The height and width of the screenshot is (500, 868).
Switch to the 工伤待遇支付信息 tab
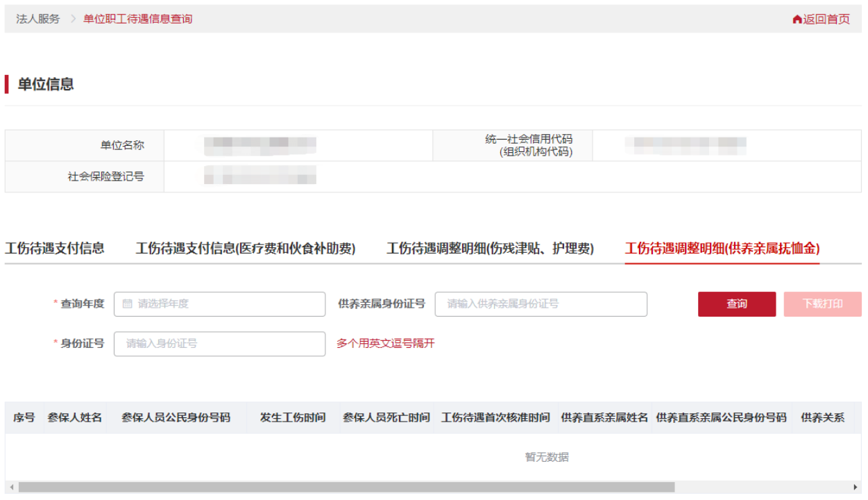tap(54, 248)
